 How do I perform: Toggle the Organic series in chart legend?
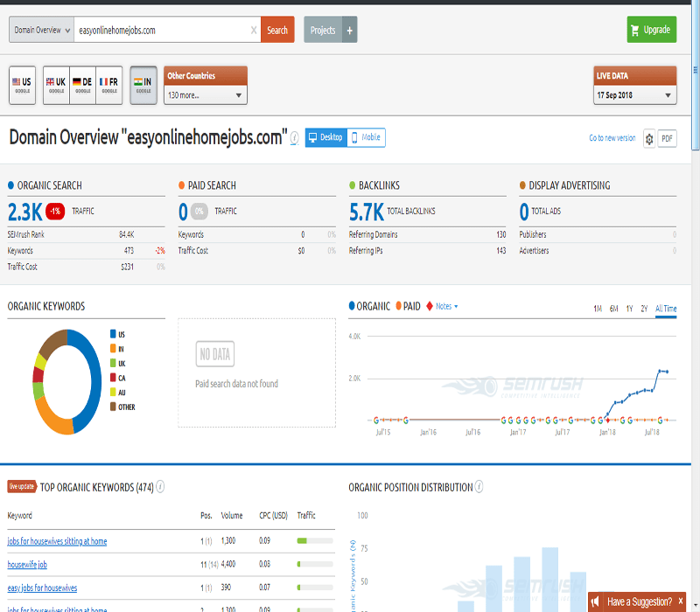pyautogui.click(x=369, y=306)
